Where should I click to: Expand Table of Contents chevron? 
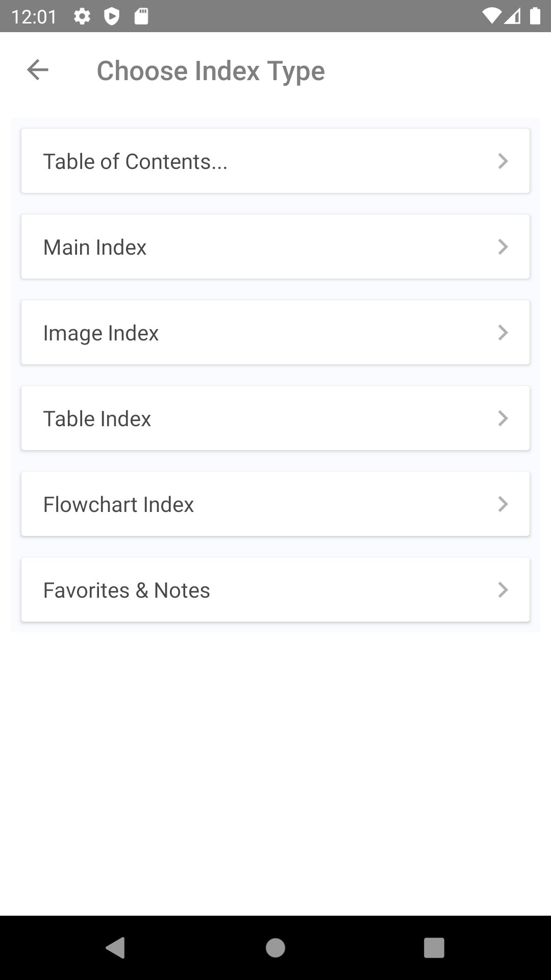(x=503, y=161)
